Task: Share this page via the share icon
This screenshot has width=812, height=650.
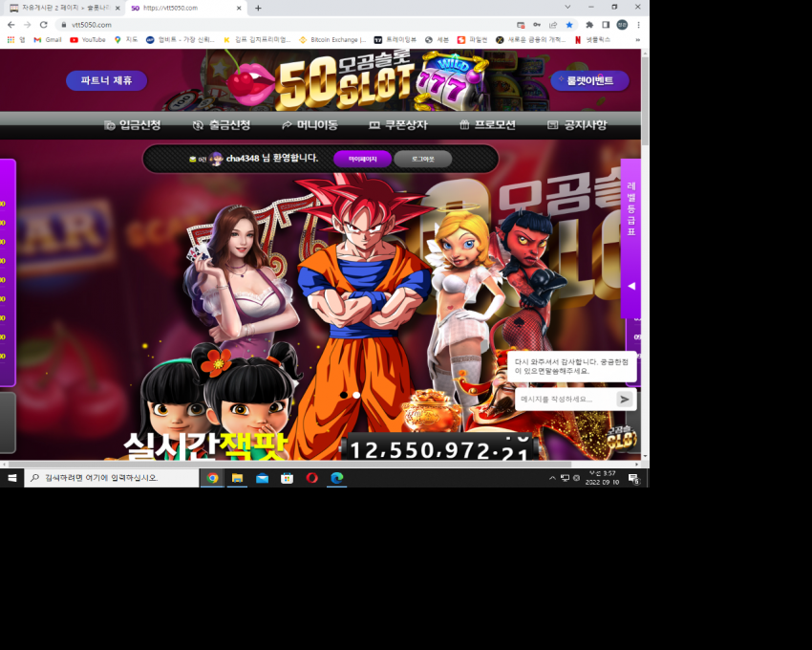Action: coord(553,25)
